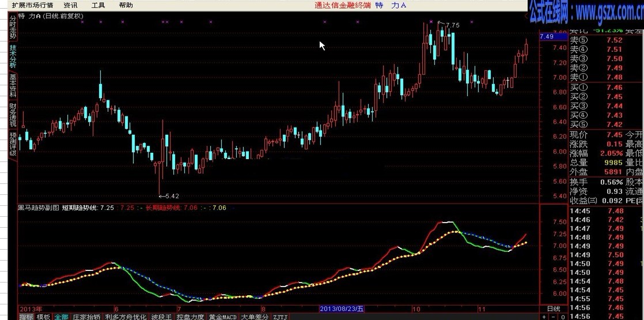The image size is (644, 320).
Task: Click the 2013年 label on time axis
Action: (31, 308)
